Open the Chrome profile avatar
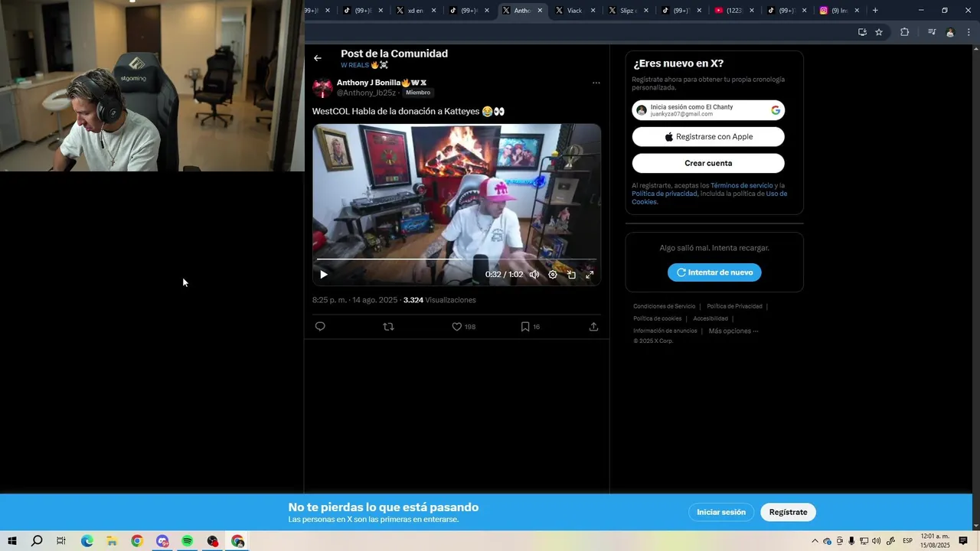Image resolution: width=980 pixels, height=551 pixels. click(950, 32)
